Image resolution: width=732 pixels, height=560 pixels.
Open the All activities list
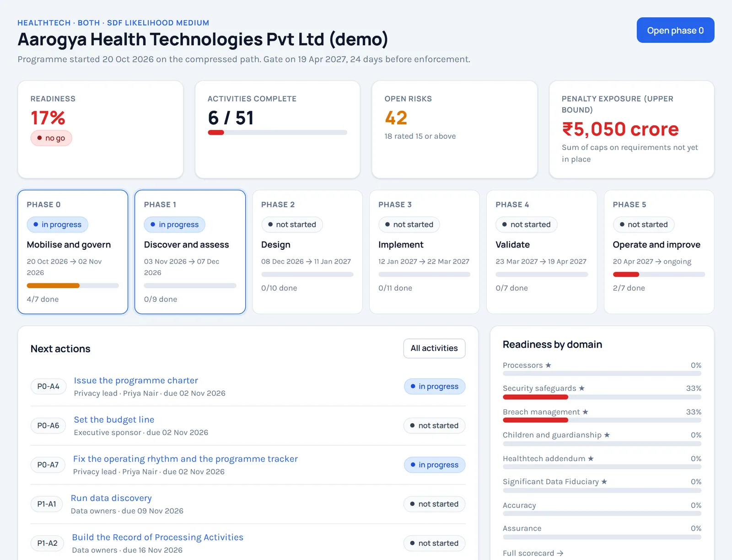coord(434,348)
